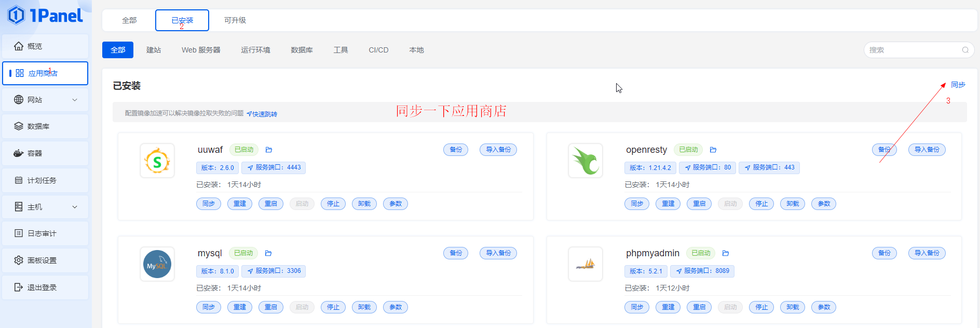Image resolution: width=980 pixels, height=328 pixels.
Task: Filter apps by CI/CD category
Action: point(378,50)
